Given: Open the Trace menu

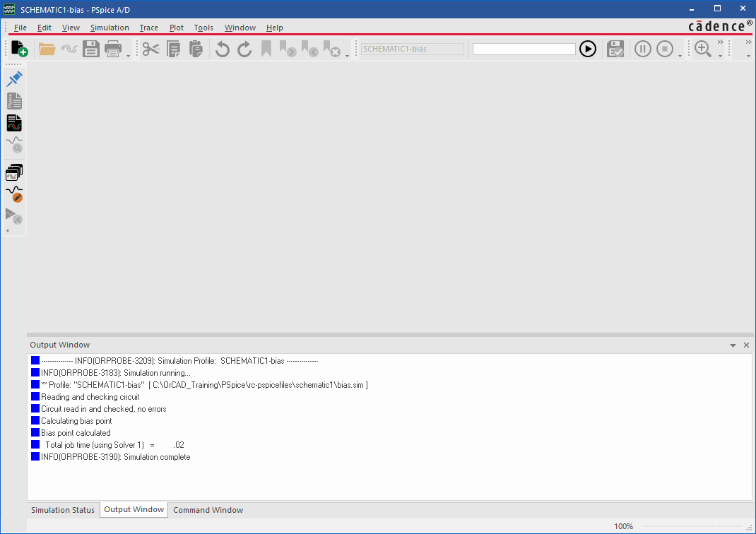Looking at the screenshot, I should coord(149,28).
